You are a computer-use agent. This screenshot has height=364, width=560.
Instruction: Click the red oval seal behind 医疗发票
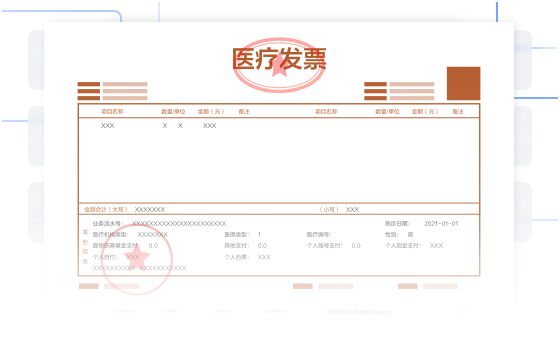click(279, 65)
